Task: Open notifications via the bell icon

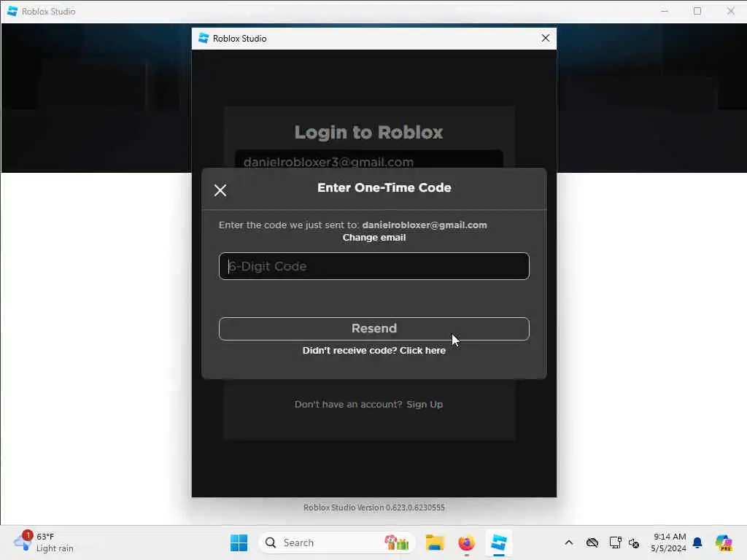Action: click(697, 542)
